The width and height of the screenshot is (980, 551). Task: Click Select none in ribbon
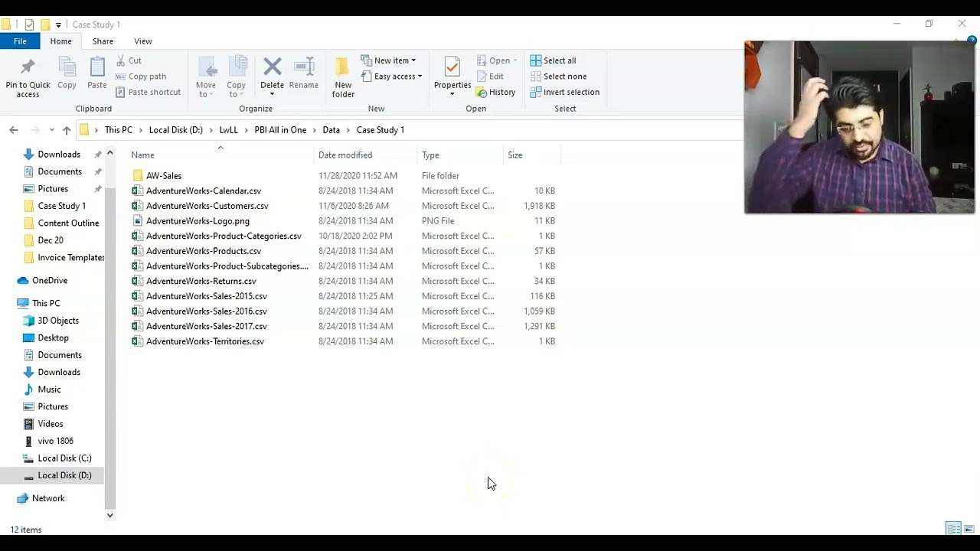tap(558, 77)
